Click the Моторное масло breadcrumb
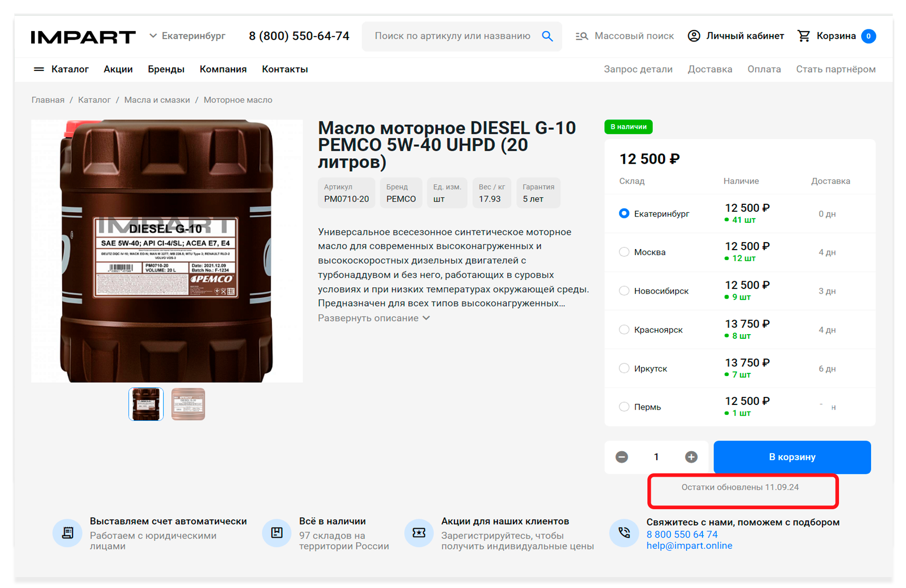 click(238, 100)
